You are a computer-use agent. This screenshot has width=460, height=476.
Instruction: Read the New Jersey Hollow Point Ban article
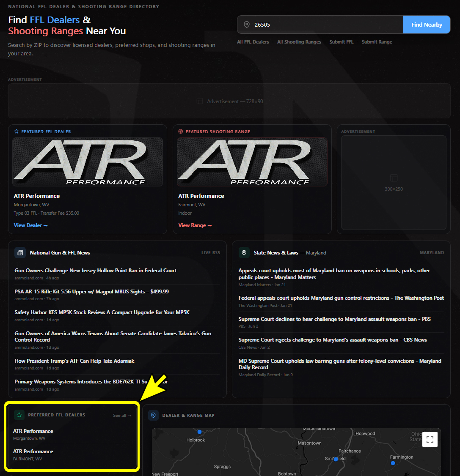[x=96, y=271]
